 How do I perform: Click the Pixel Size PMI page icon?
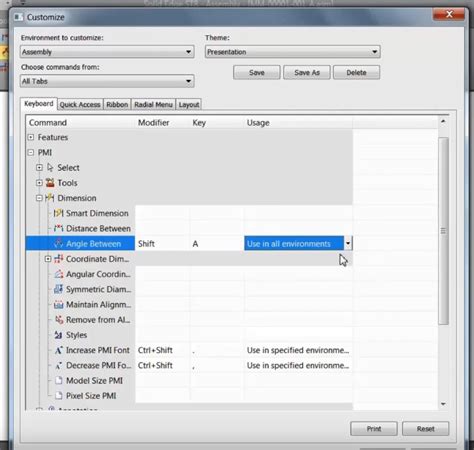pos(59,396)
